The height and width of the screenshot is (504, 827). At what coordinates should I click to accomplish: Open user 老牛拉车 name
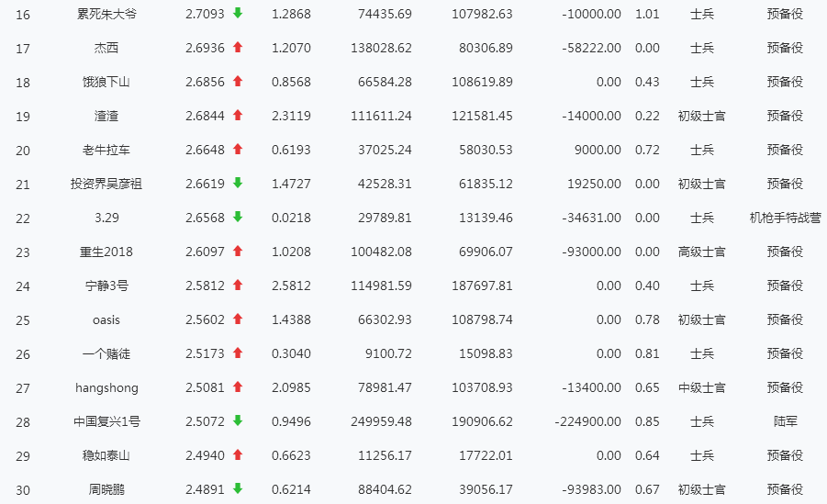(106, 150)
